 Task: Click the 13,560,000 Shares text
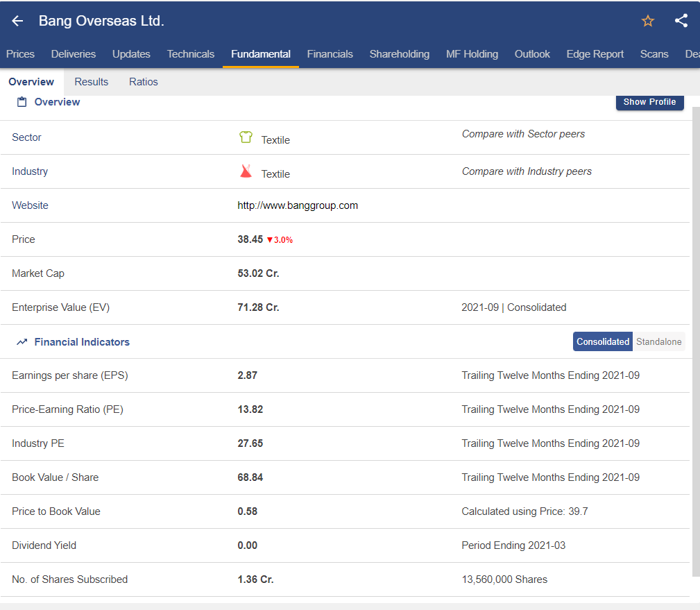(x=504, y=579)
